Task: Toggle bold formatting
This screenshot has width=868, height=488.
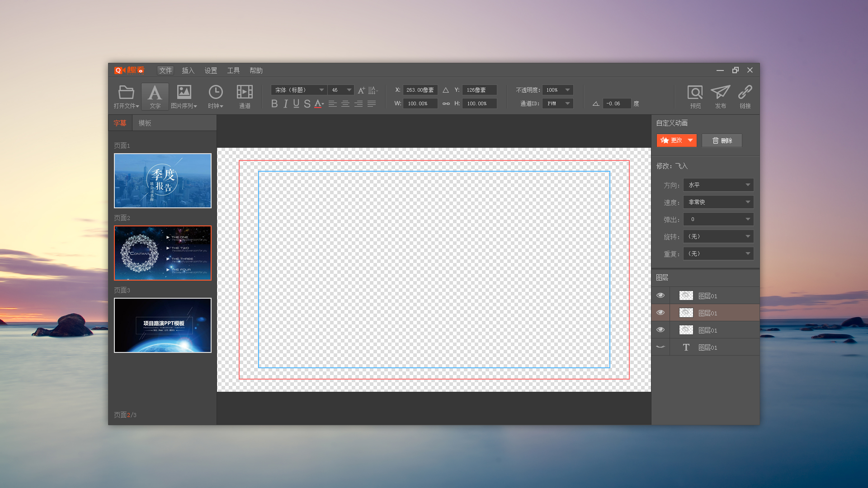Action: click(x=274, y=104)
